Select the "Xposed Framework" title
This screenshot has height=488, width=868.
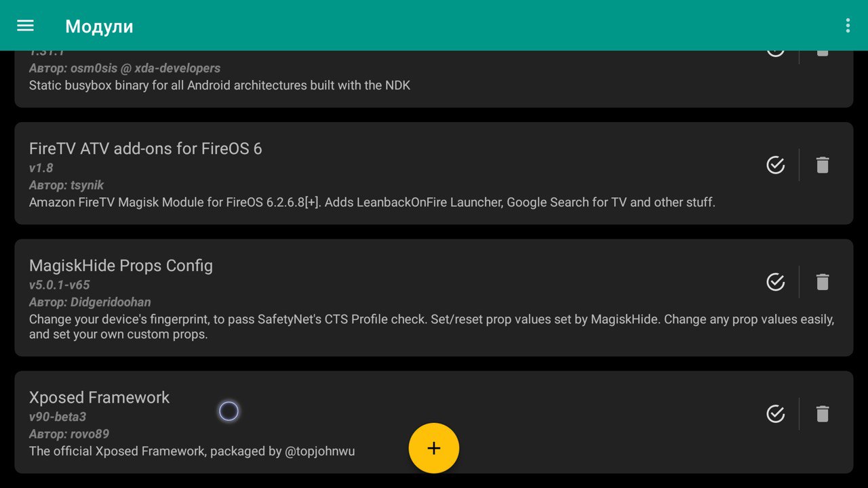click(99, 397)
